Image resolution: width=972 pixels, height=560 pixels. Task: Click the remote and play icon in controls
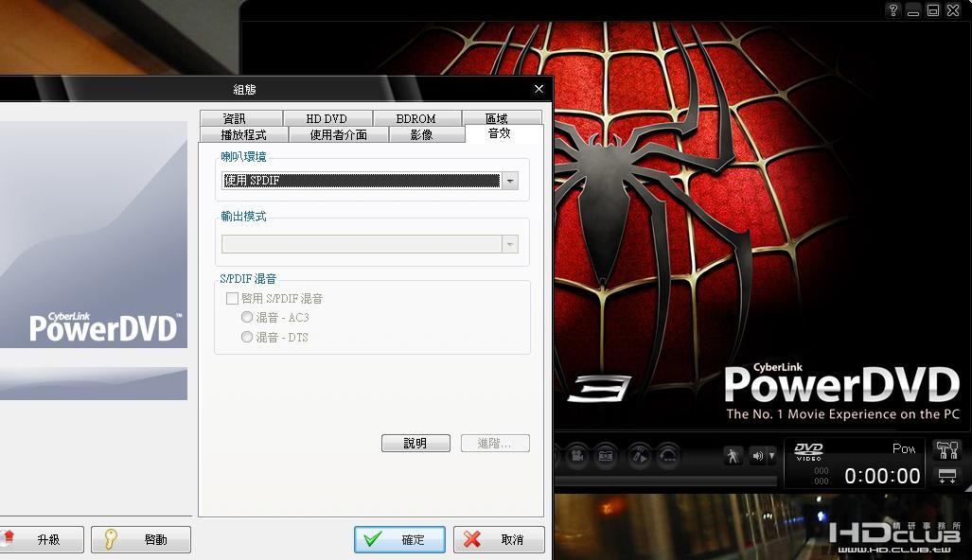point(639,457)
